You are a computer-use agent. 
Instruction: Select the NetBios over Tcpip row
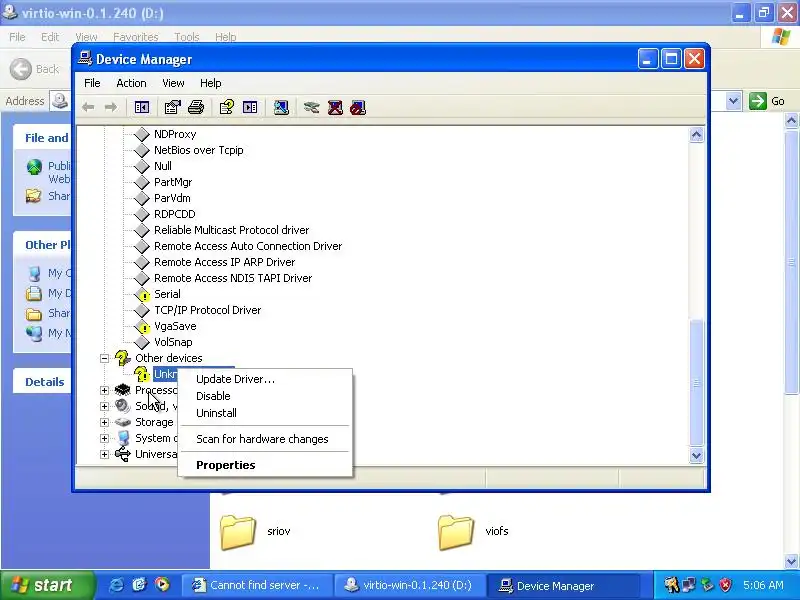tap(198, 151)
